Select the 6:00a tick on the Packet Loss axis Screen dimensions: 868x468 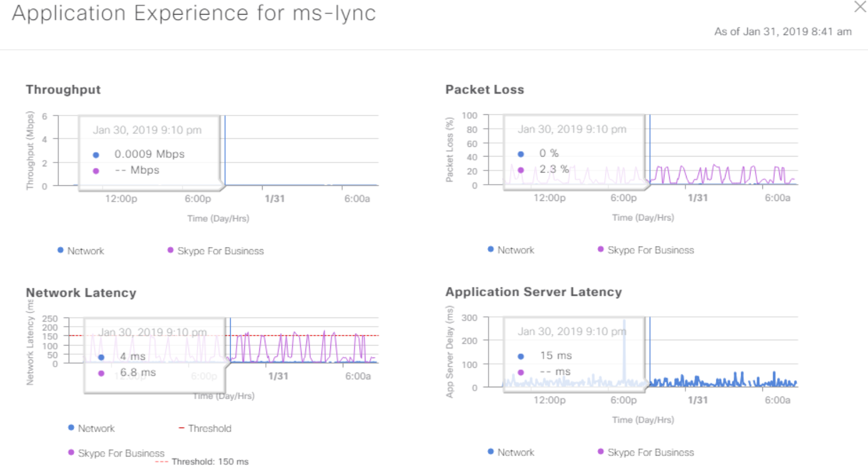click(x=777, y=198)
